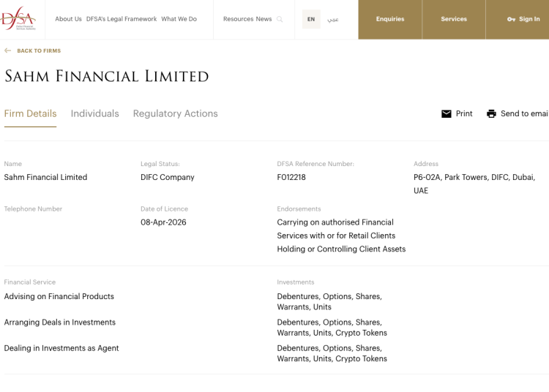Click the DFSA logo
This screenshot has width=549, height=392.
[x=18, y=18]
